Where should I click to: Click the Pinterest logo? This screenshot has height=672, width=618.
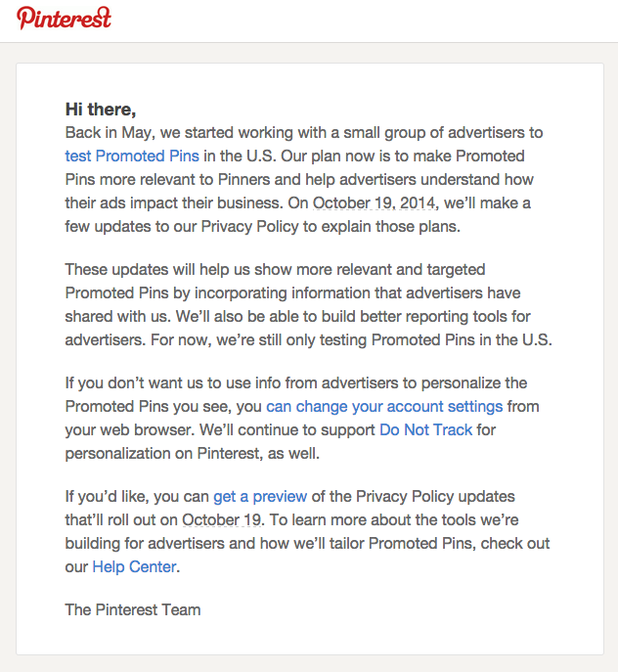(x=65, y=19)
